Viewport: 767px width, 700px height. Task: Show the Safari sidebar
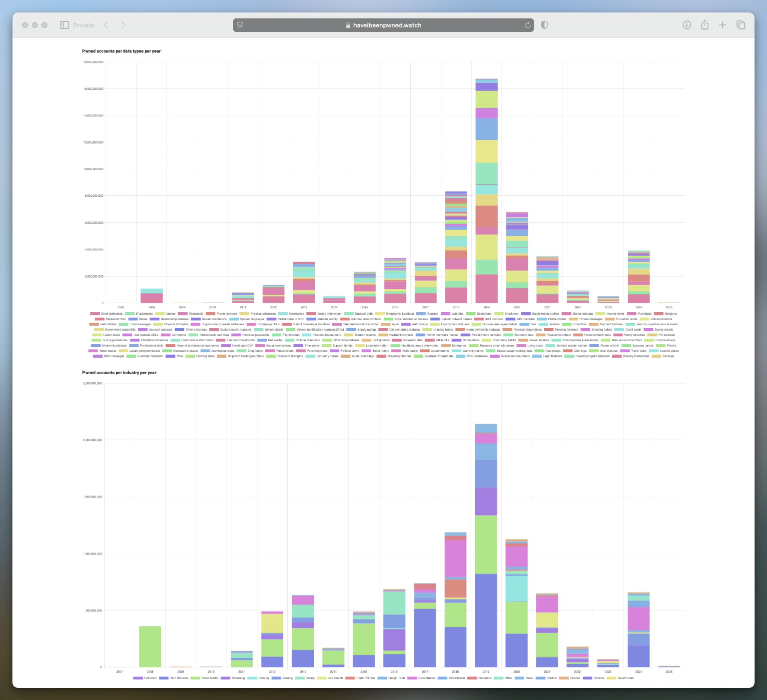click(64, 25)
